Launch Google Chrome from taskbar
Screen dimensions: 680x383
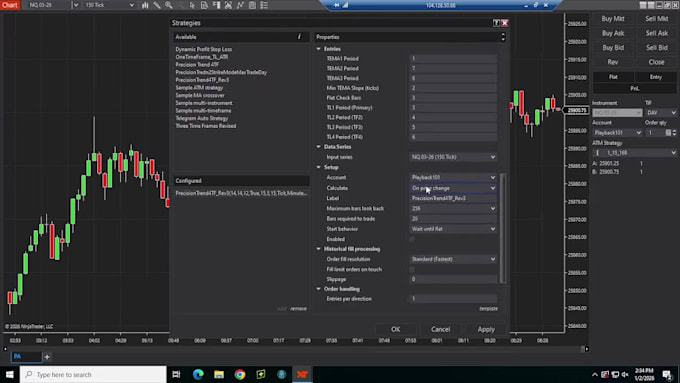click(240, 374)
